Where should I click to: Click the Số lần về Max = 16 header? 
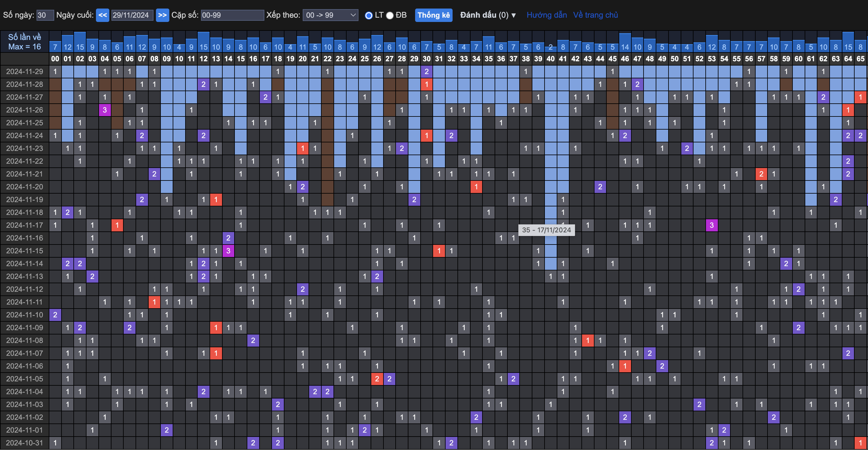pyautogui.click(x=25, y=42)
